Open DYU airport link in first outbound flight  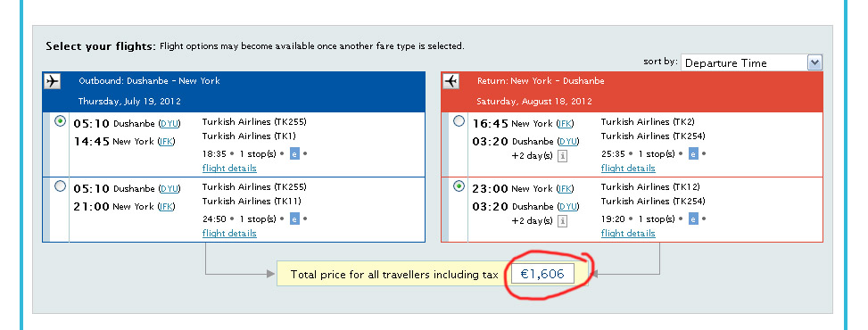point(169,123)
